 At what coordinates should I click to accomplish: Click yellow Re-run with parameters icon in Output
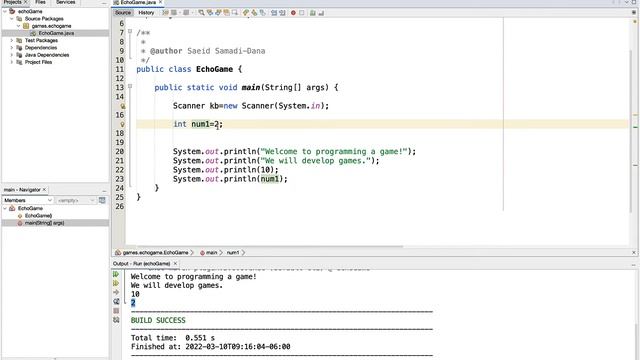tap(116, 283)
